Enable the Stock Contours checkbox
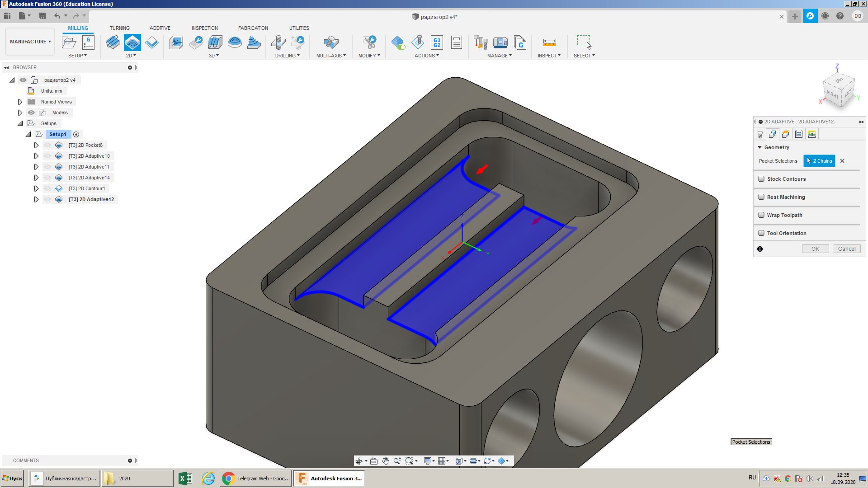 (761, 179)
